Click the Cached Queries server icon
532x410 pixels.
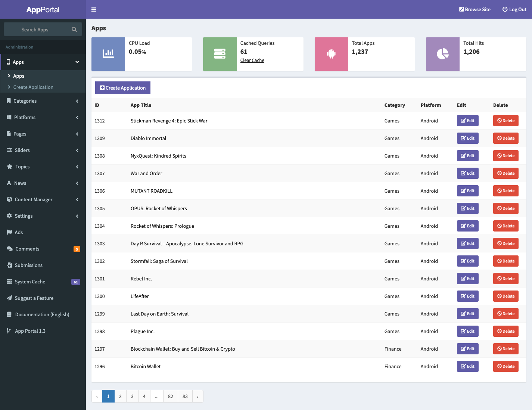pyautogui.click(x=220, y=54)
